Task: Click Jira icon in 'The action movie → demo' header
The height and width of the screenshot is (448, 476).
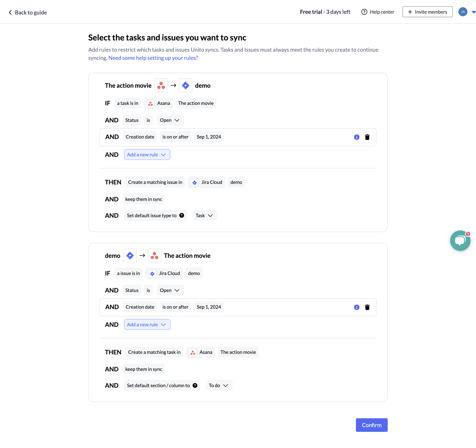Action: click(186, 85)
